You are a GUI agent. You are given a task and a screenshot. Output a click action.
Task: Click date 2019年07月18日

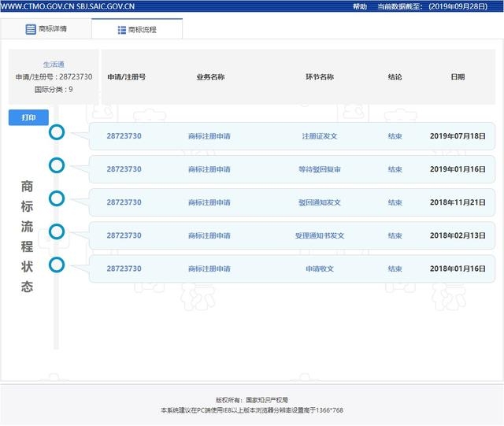coord(458,136)
